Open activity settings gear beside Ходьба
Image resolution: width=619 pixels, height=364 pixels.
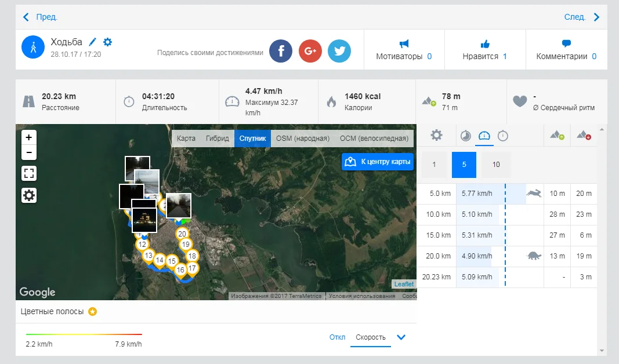tap(107, 42)
